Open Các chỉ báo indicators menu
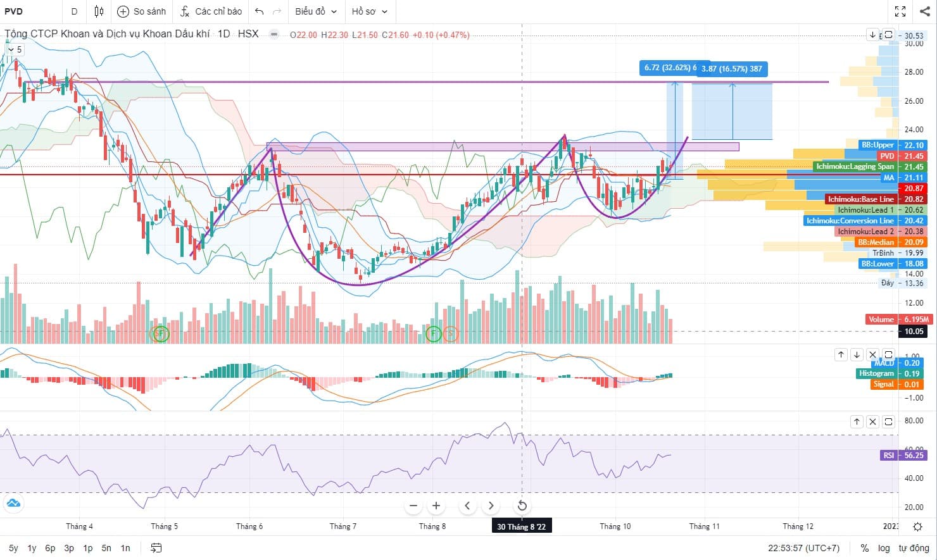This screenshot has width=937, height=560. click(211, 11)
